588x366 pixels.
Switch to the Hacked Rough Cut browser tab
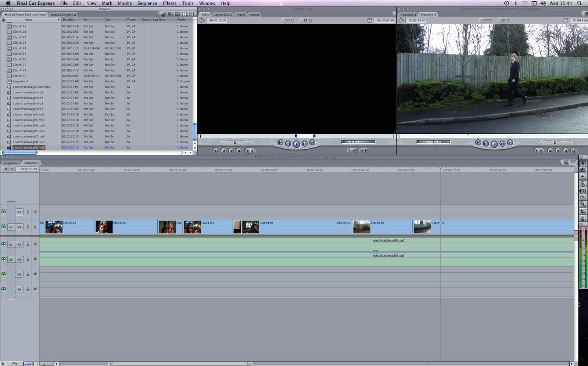pyautogui.click(x=64, y=15)
